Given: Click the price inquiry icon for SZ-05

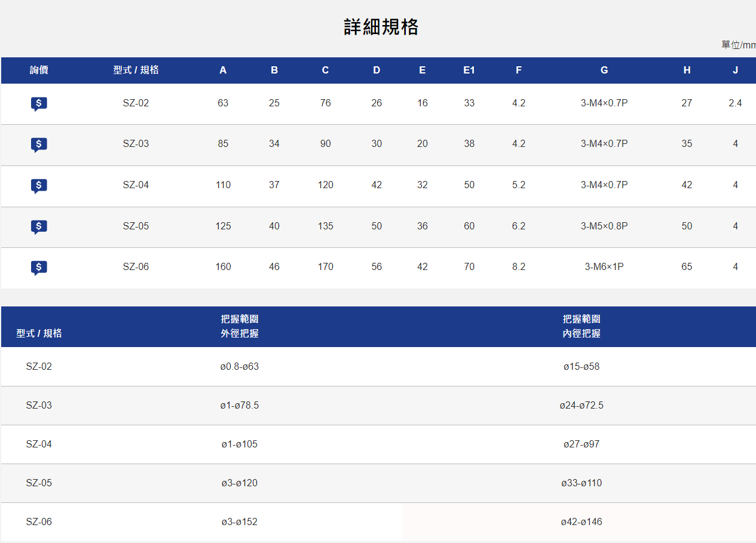Looking at the screenshot, I should click(x=39, y=226).
